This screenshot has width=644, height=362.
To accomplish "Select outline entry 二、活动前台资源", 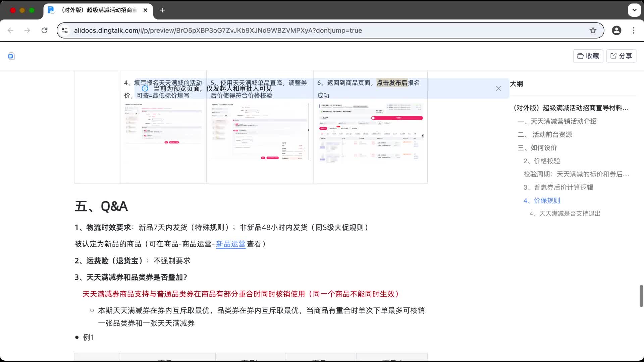I will 545,134.
